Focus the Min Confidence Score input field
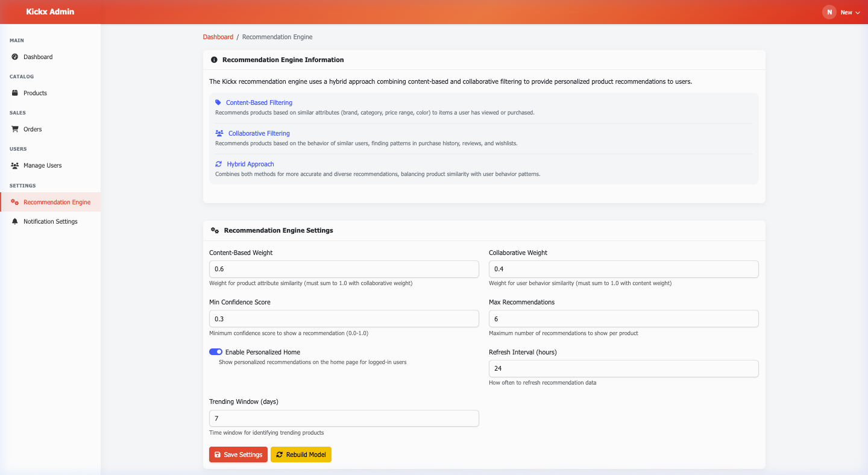868x475 pixels. pyautogui.click(x=344, y=319)
